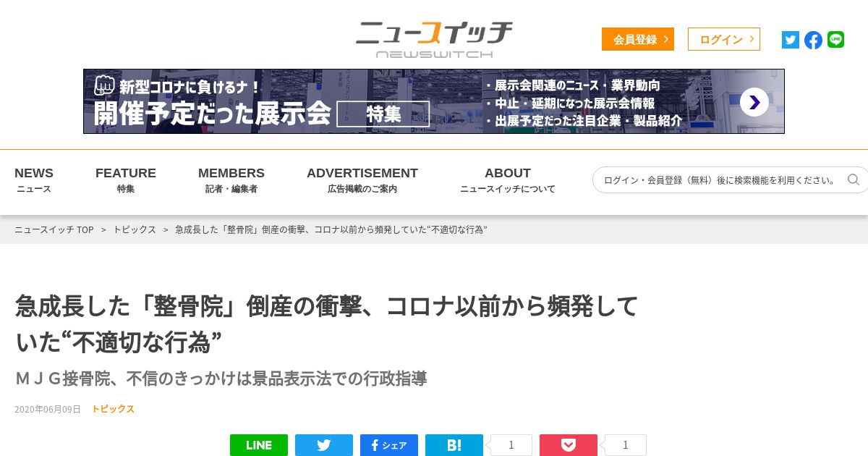Open the NEWS ニュース menu
The height and width of the screenshot is (456, 868).
pyautogui.click(x=34, y=180)
